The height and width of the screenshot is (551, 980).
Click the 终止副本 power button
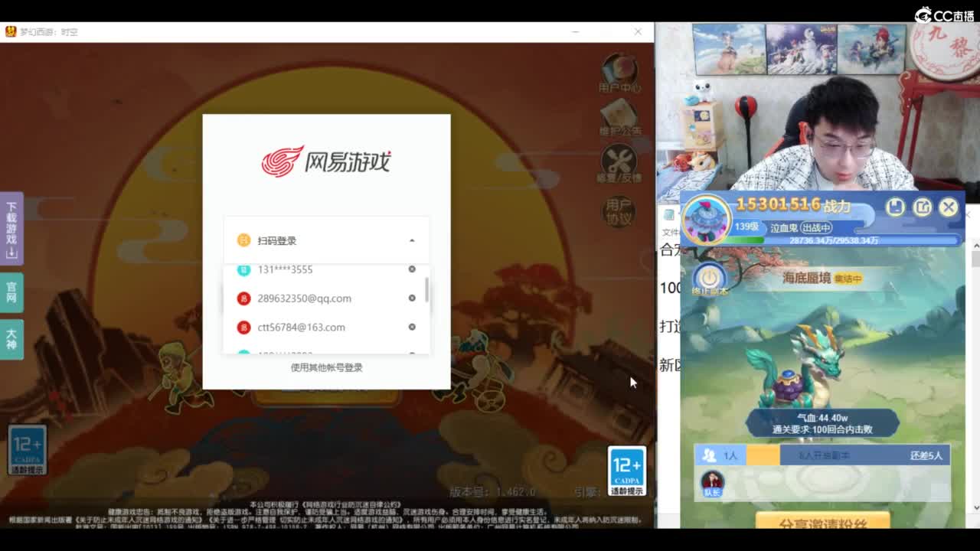710,278
